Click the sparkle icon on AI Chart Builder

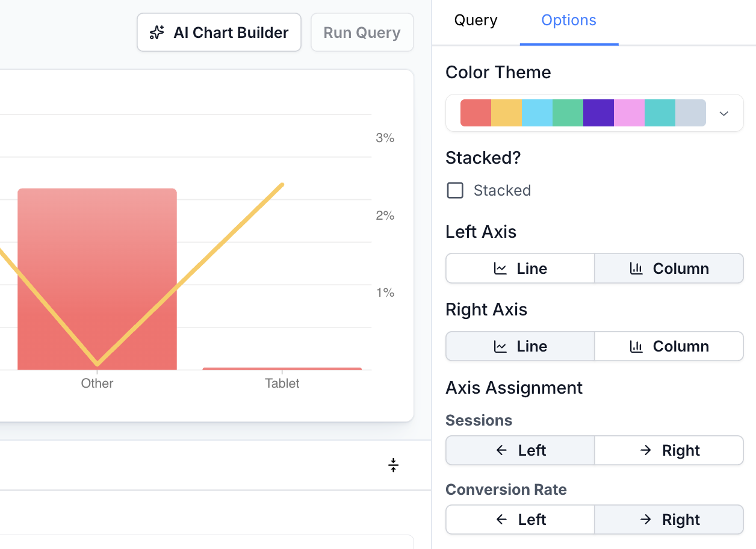157,33
